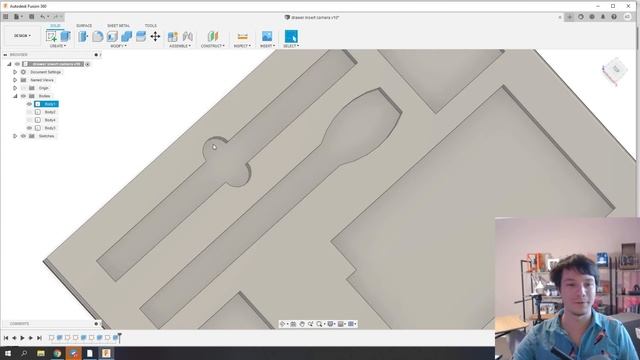Open notifications bell icon

(x=603, y=17)
